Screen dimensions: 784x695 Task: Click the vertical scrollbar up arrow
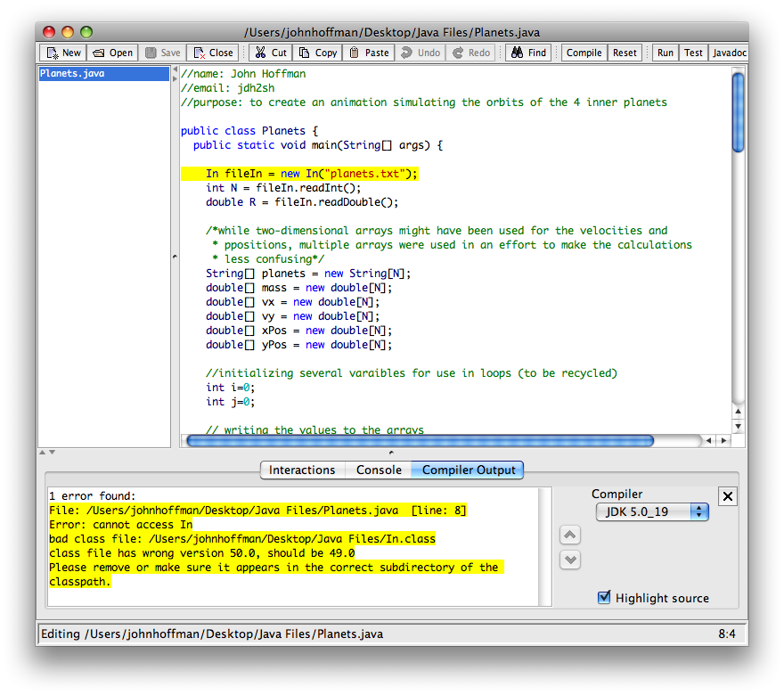click(x=738, y=412)
